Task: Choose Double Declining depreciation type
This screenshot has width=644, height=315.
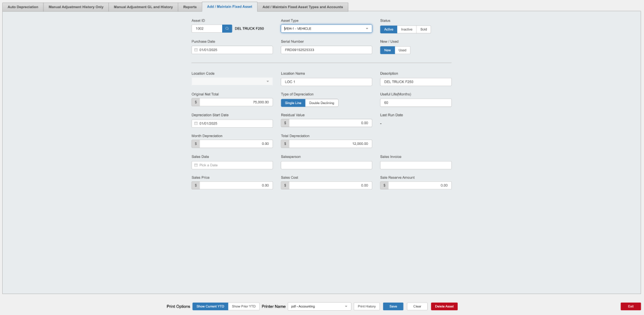Action: pyautogui.click(x=321, y=103)
